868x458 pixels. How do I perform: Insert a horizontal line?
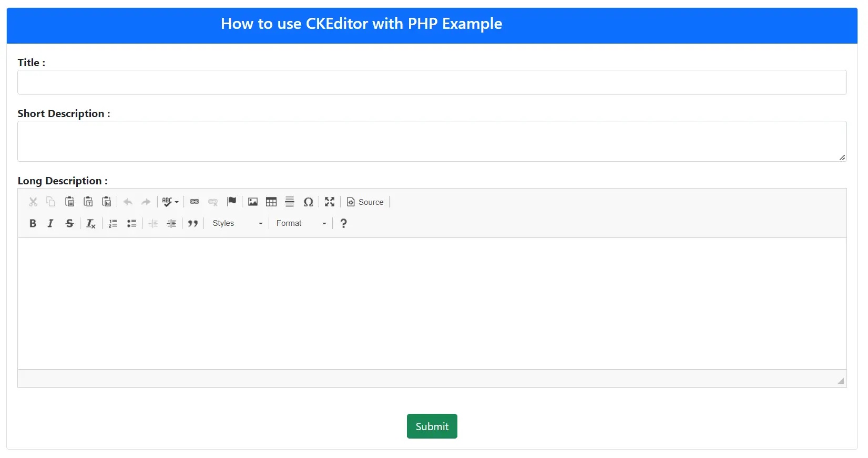tap(290, 202)
